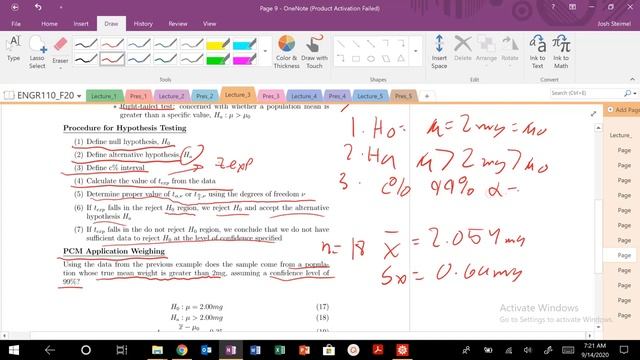Switch to the Review ribbon tab

click(x=178, y=24)
